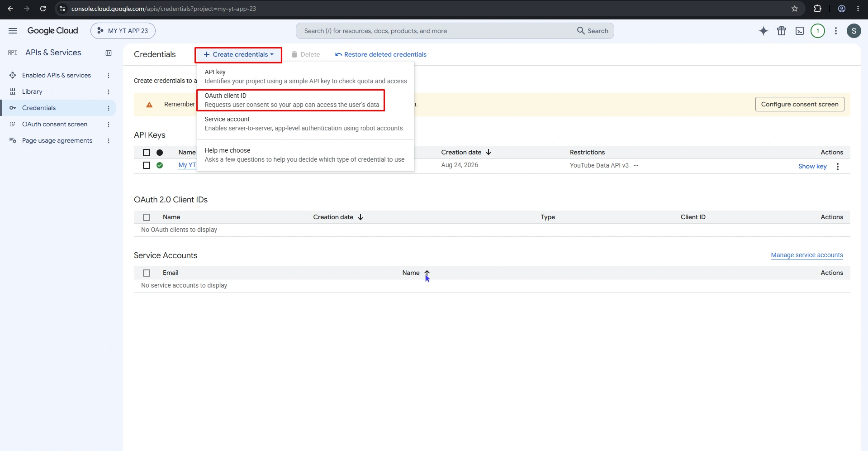Click the API Keys status dot header
The width and height of the screenshot is (868, 451).
(x=160, y=153)
